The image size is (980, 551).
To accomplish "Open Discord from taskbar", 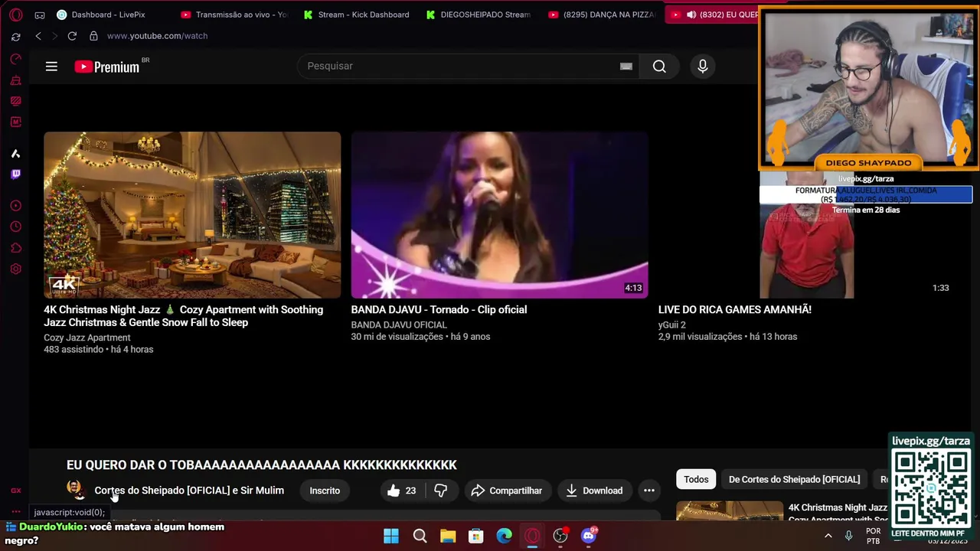I will coord(589,536).
